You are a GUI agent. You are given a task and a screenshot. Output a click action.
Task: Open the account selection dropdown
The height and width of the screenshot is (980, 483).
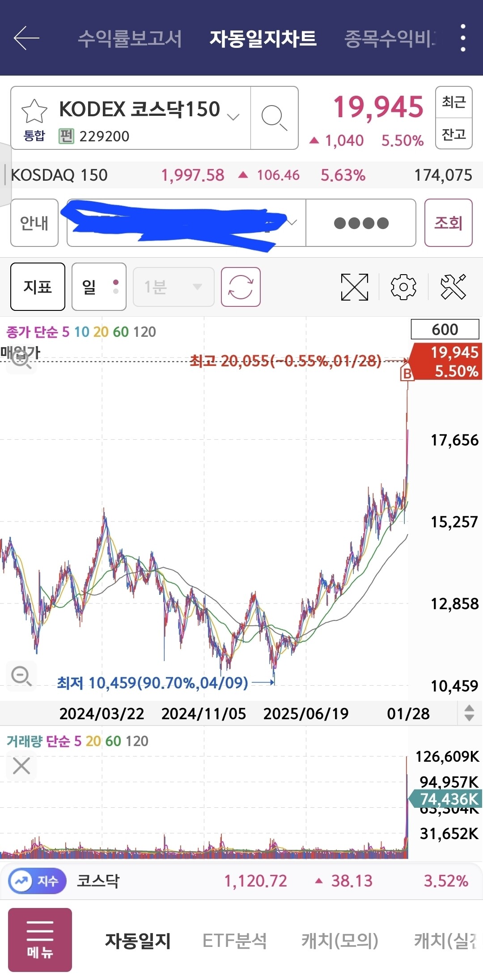pos(186,223)
